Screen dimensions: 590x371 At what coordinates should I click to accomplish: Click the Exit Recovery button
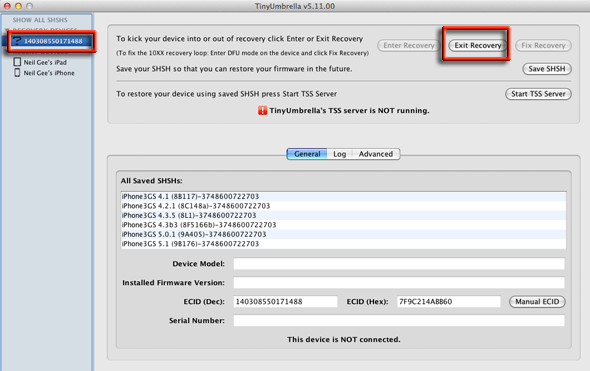click(477, 46)
